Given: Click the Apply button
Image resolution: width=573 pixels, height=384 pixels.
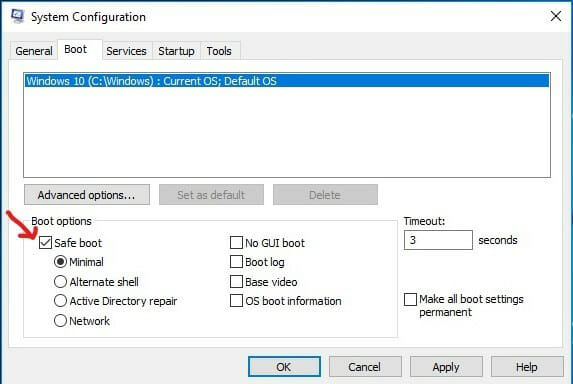Looking at the screenshot, I should click(x=446, y=367).
